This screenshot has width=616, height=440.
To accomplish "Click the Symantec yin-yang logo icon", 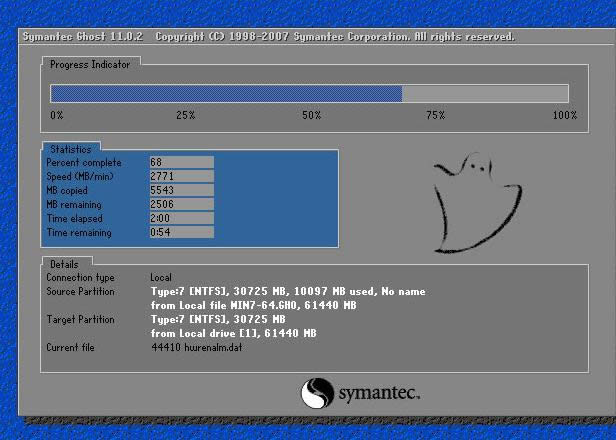I will (x=316, y=391).
